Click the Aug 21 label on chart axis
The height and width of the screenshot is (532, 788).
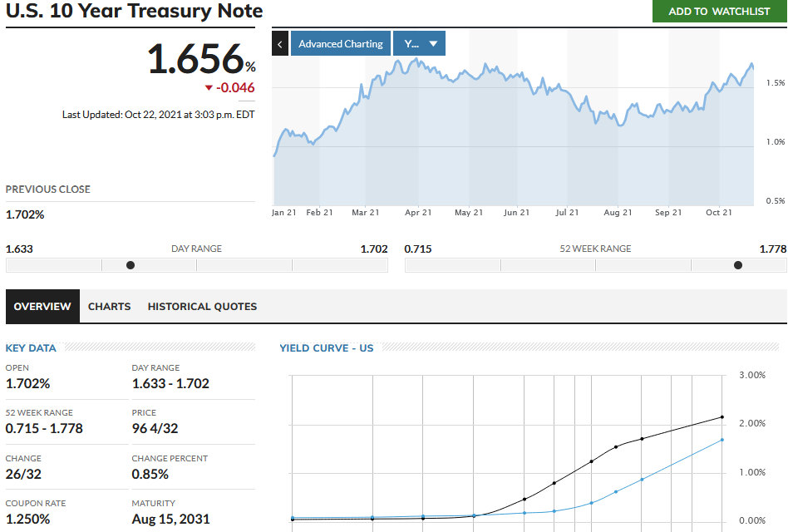tap(618, 213)
